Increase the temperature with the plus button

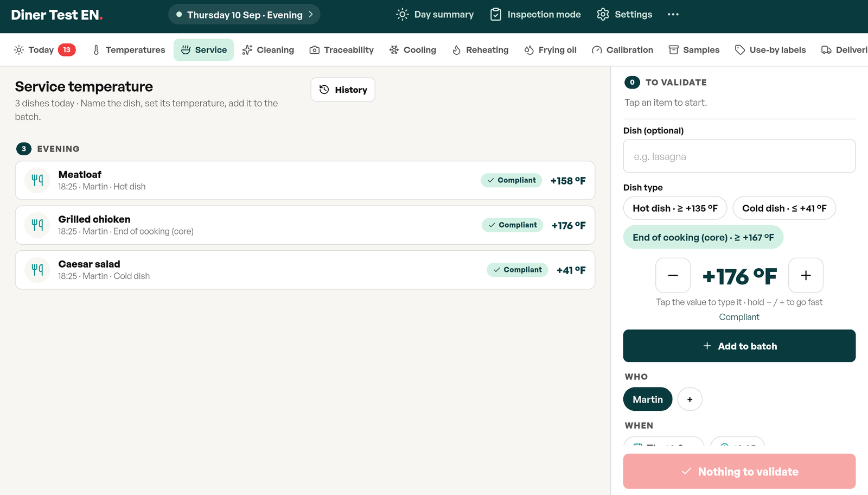coord(806,275)
